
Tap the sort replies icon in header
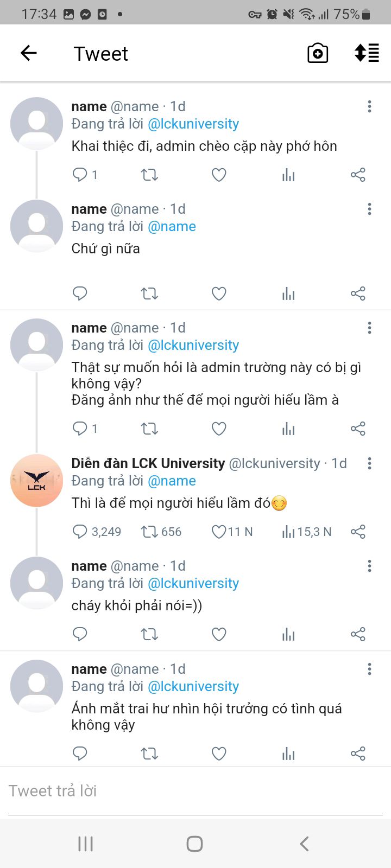pos(367,53)
